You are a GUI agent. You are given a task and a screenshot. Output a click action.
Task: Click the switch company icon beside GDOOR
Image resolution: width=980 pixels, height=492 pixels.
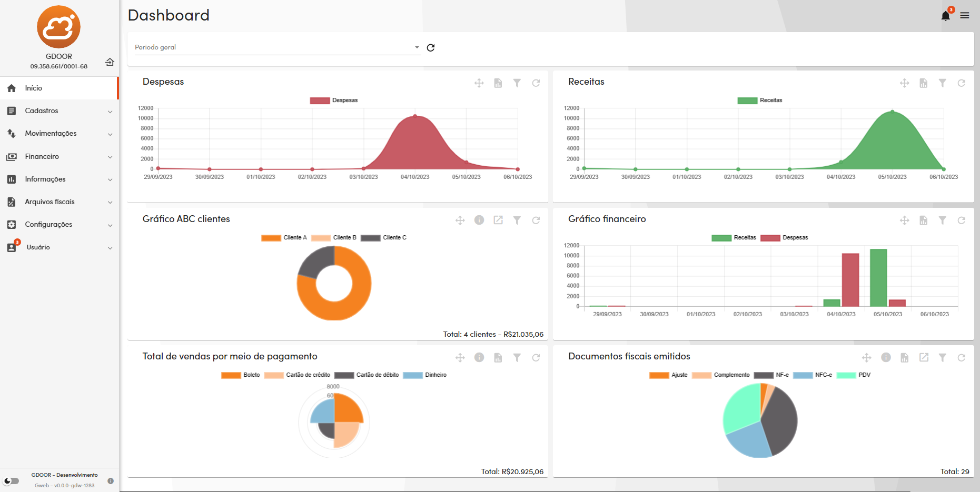coord(110,62)
